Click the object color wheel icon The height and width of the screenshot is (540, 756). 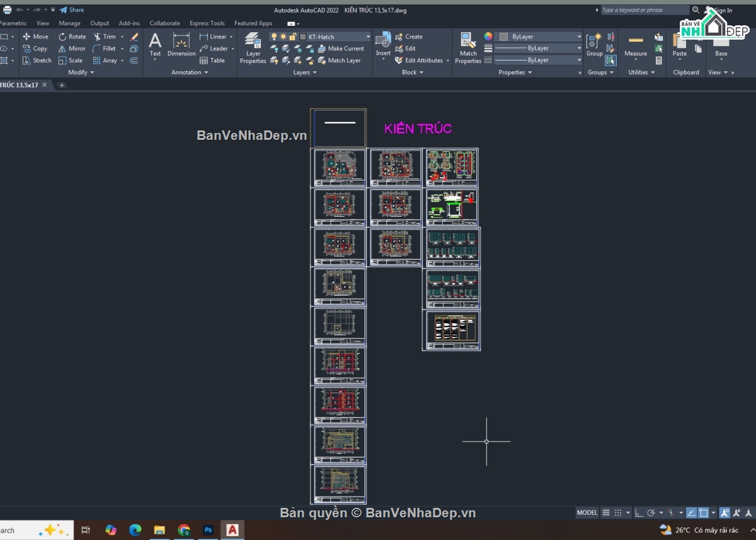click(488, 37)
